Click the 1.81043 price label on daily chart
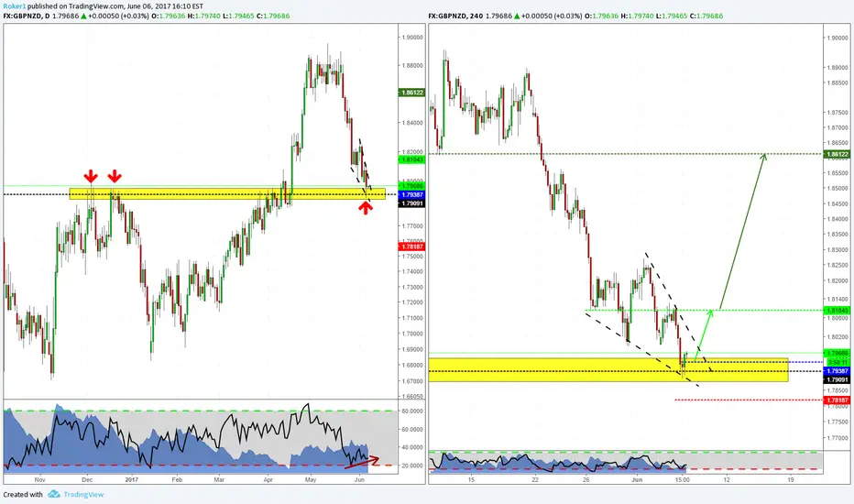Image resolution: width=854 pixels, height=504 pixels. [x=412, y=159]
